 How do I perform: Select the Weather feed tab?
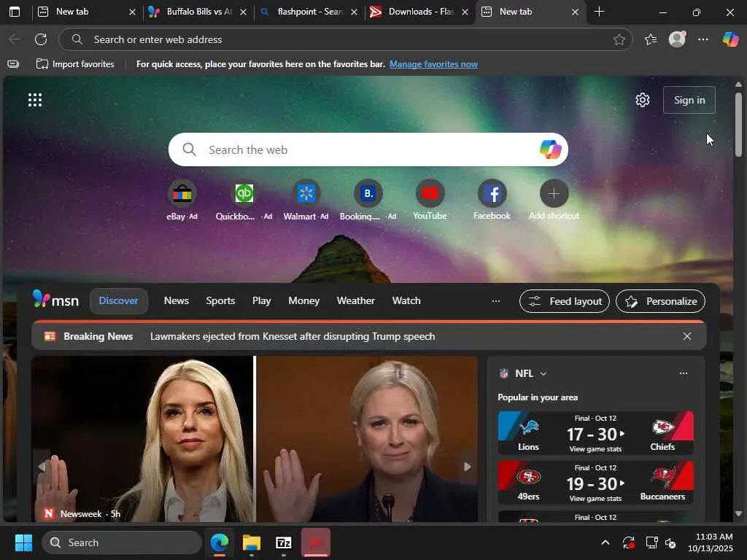(x=355, y=301)
